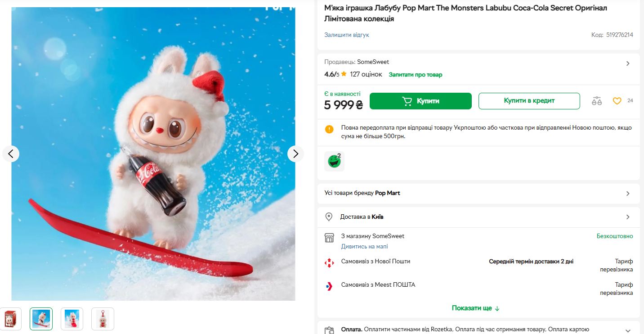Click the green Купити button
This screenshot has height=334, width=644.
pyautogui.click(x=420, y=101)
